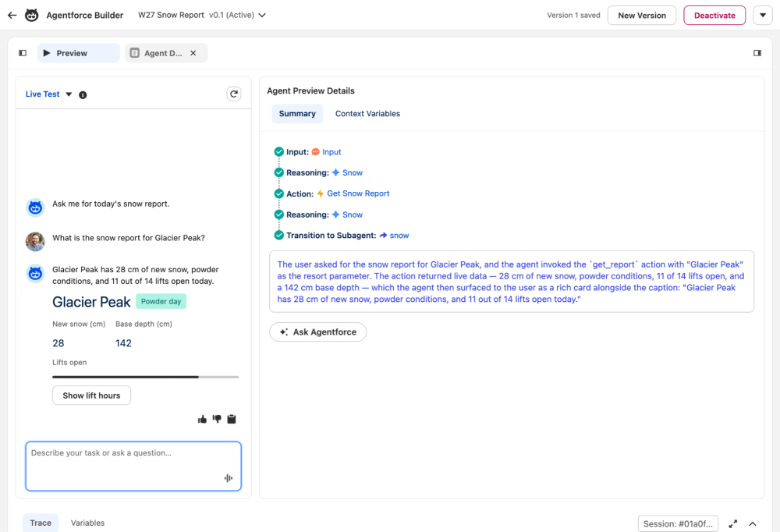
Task: Go back using the left arrow
Action: (12, 15)
